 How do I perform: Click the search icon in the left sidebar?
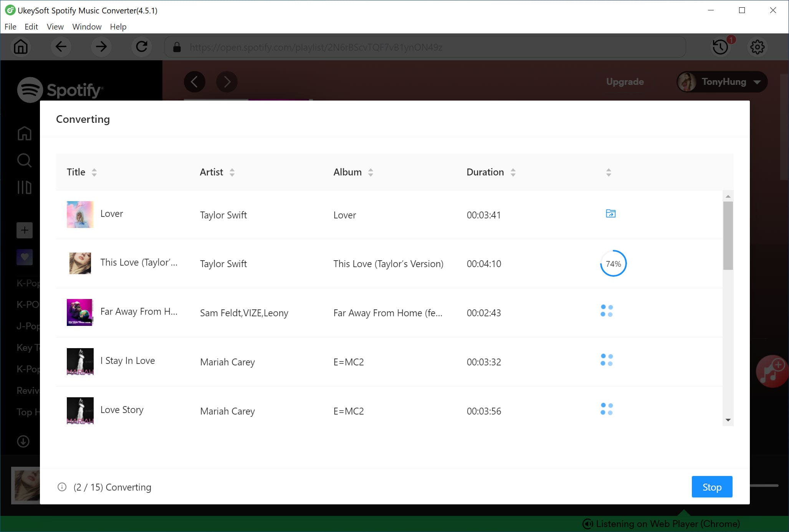coord(24,160)
